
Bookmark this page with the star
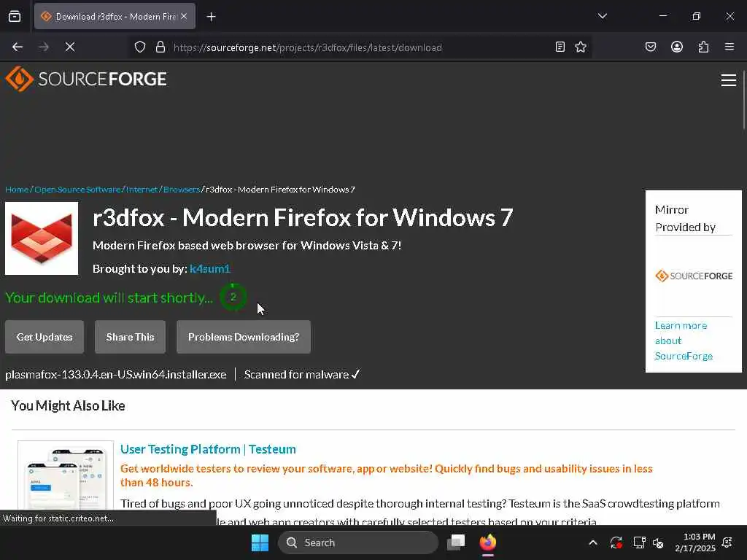pyautogui.click(x=580, y=47)
